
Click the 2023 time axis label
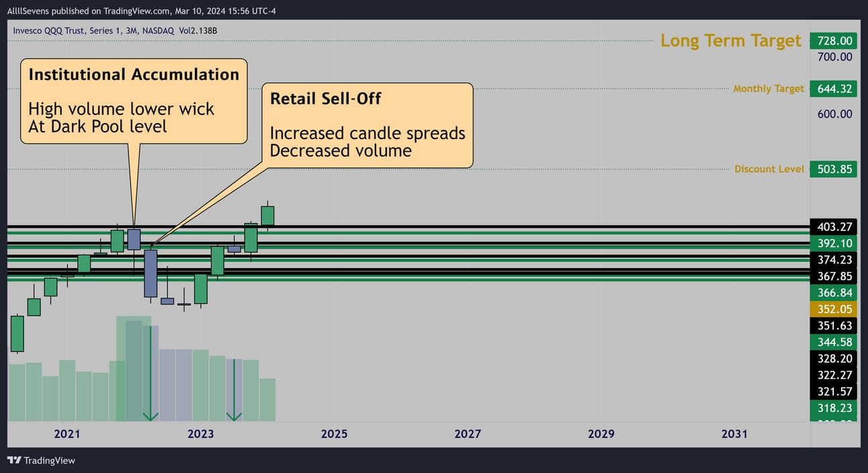point(200,434)
